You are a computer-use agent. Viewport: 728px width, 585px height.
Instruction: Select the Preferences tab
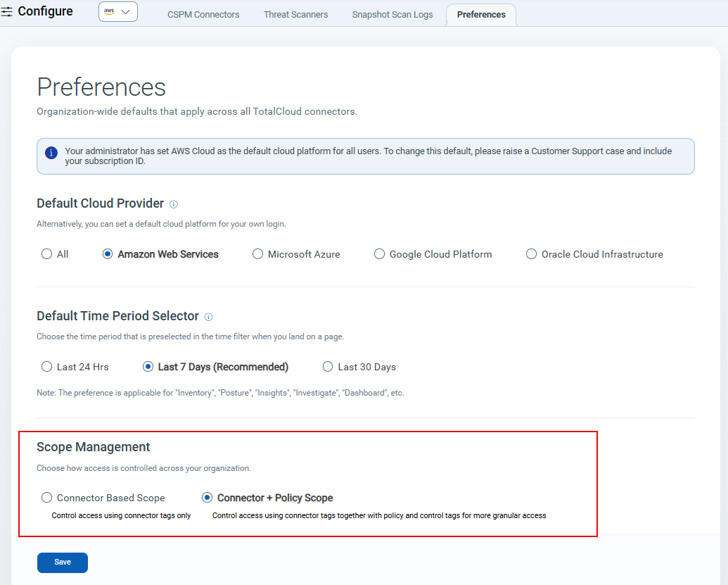(481, 14)
